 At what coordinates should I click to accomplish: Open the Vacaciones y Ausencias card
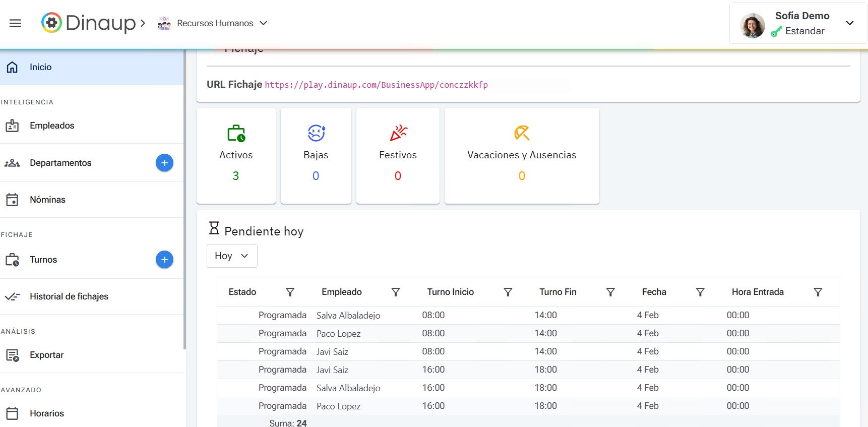(522, 155)
